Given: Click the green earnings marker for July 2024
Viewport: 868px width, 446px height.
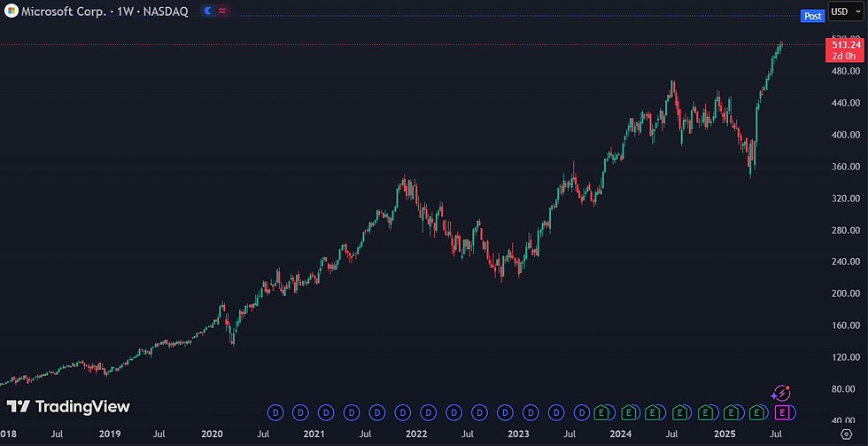Looking at the screenshot, I should [678, 412].
